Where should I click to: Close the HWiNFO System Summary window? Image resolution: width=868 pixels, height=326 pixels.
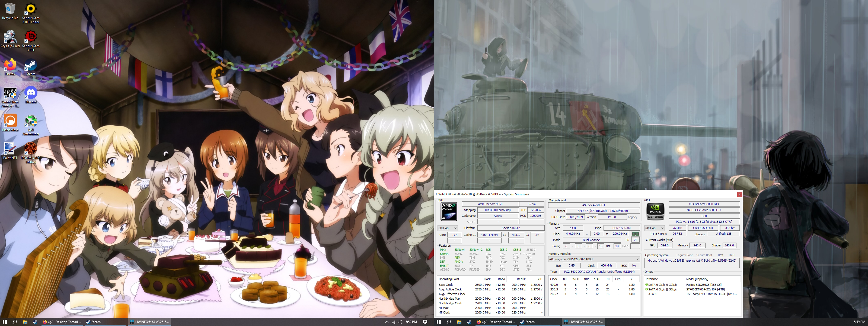click(740, 195)
